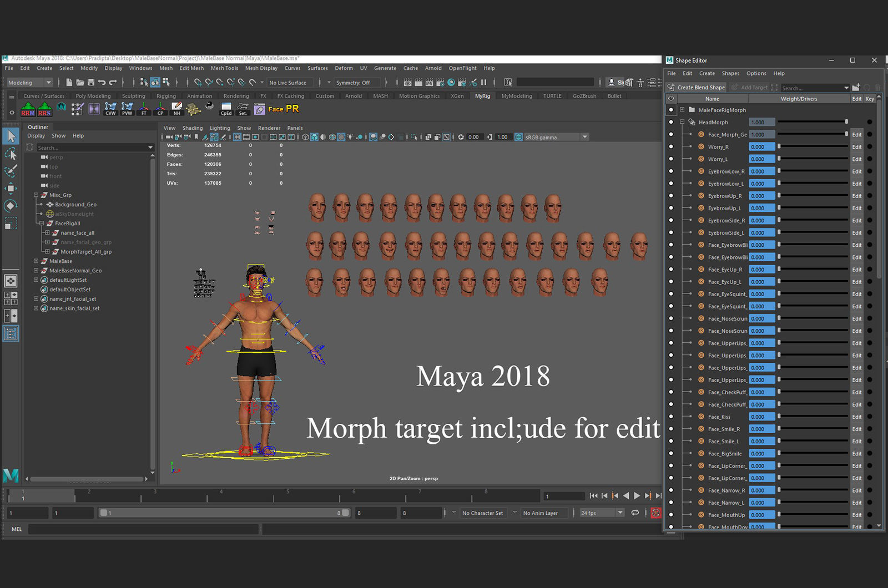
Task: Open the PVW shelf tool
Action: point(127,109)
